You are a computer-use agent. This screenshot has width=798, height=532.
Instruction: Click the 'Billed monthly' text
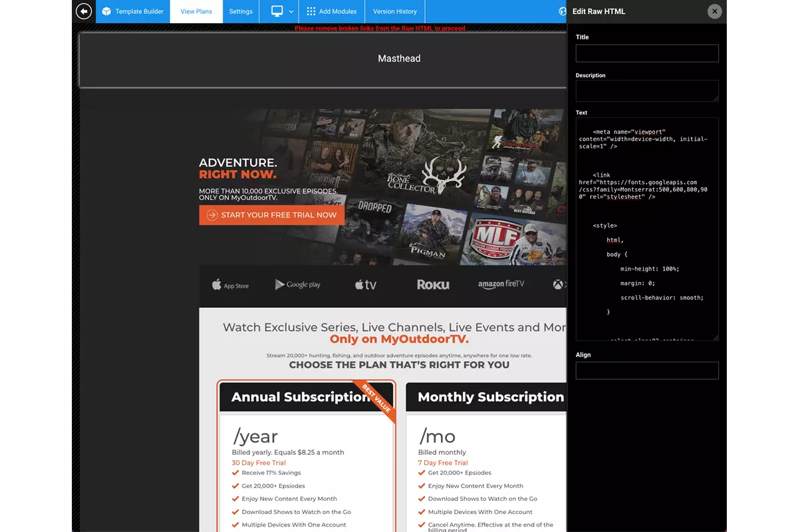click(442, 452)
